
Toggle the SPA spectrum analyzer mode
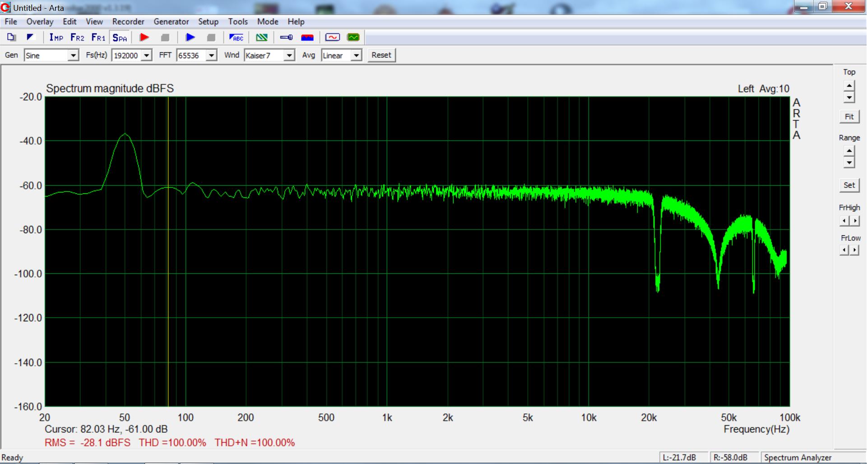pyautogui.click(x=120, y=37)
